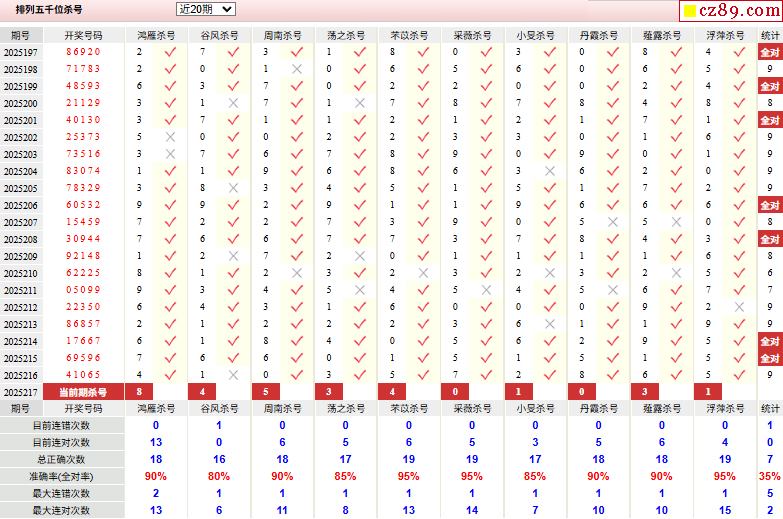783x519 pixels.
Task: Click the 目前连对次数 row label
Action: coord(61,443)
